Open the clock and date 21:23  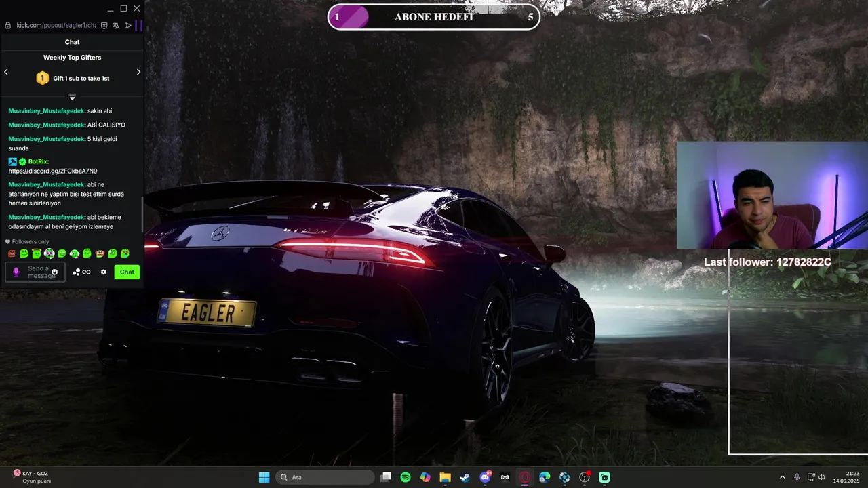point(847,477)
